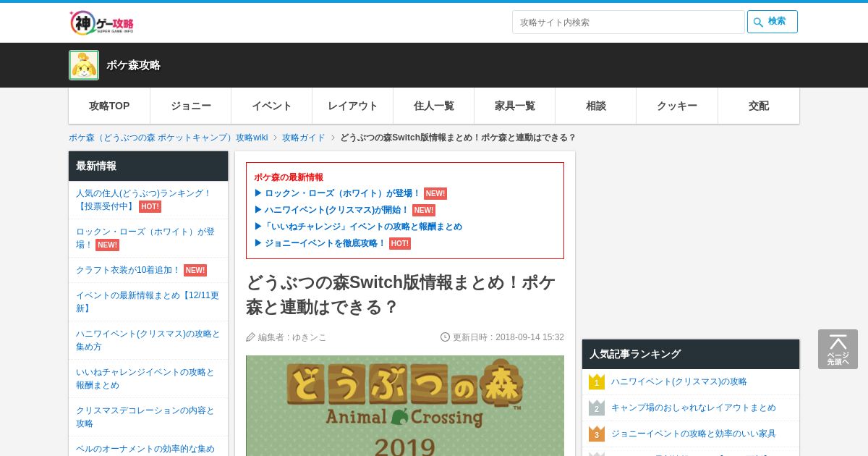Click the 編集者 : ゆきんこ author text
868x456 pixels.
pos(292,337)
